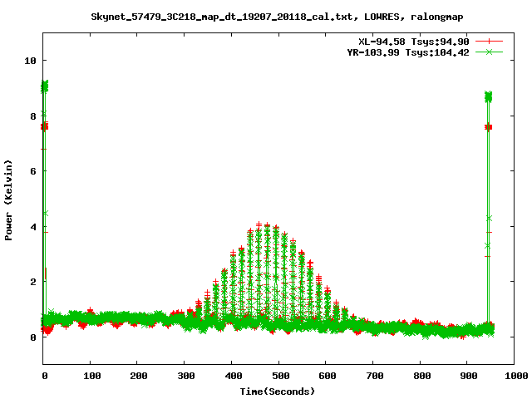Image resolution: width=532 pixels, height=399 pixels.
Task: Click the x-axis tick label 500
Action: [x=280, y=376]
